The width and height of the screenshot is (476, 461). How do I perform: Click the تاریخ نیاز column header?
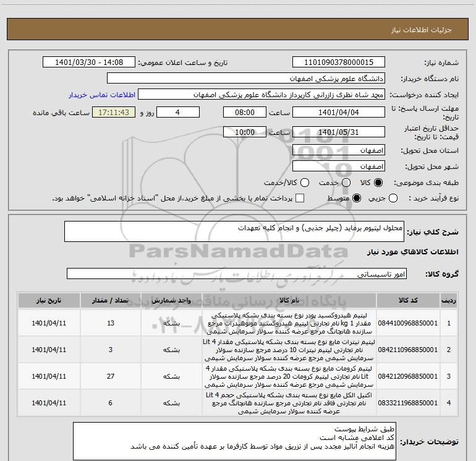click(x=49, y=301)
